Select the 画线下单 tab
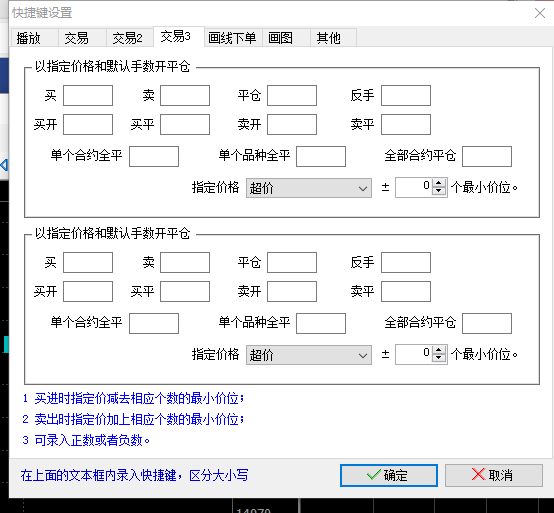554x513 pixels. point(233,38)
